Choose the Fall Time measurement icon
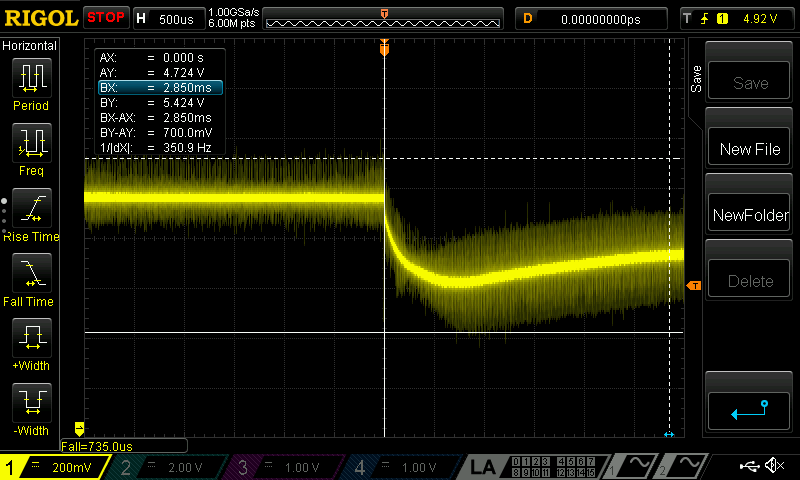The width and height of the screenshot is (800, 480). pyautogui.click(x=31, y=279)
